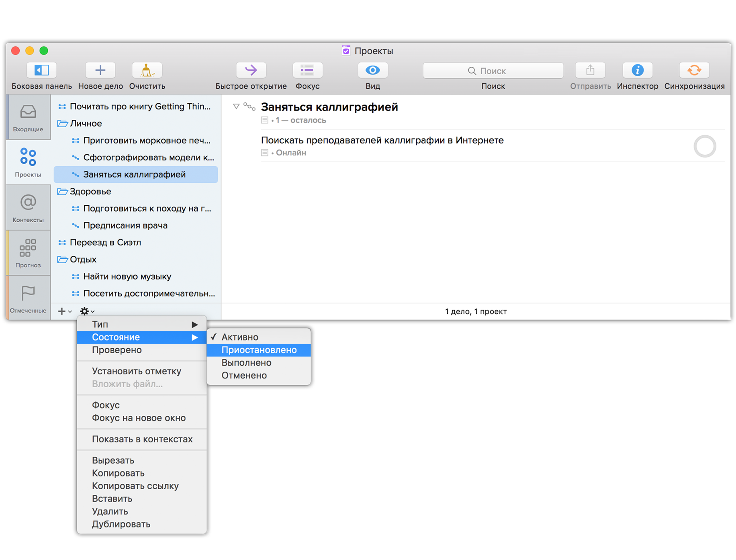This screenshot has height=560, width=736.
Task: Select Предписания врача project
Action: [136, 225]
